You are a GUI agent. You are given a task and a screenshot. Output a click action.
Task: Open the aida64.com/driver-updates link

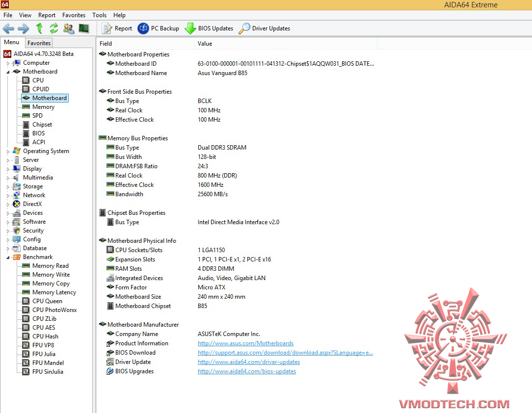pyautogui.click(x=249, y=362)
